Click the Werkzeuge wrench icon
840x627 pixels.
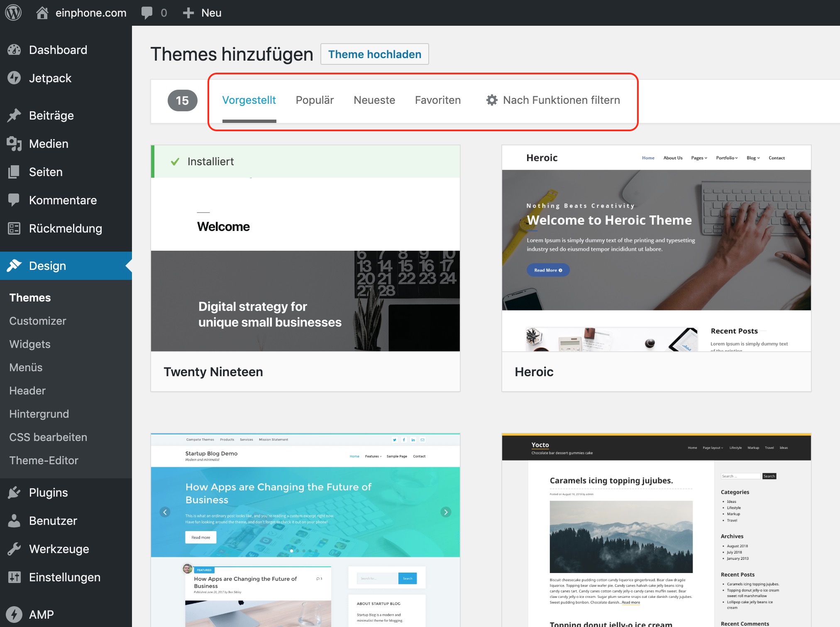[x=14, y=549]
